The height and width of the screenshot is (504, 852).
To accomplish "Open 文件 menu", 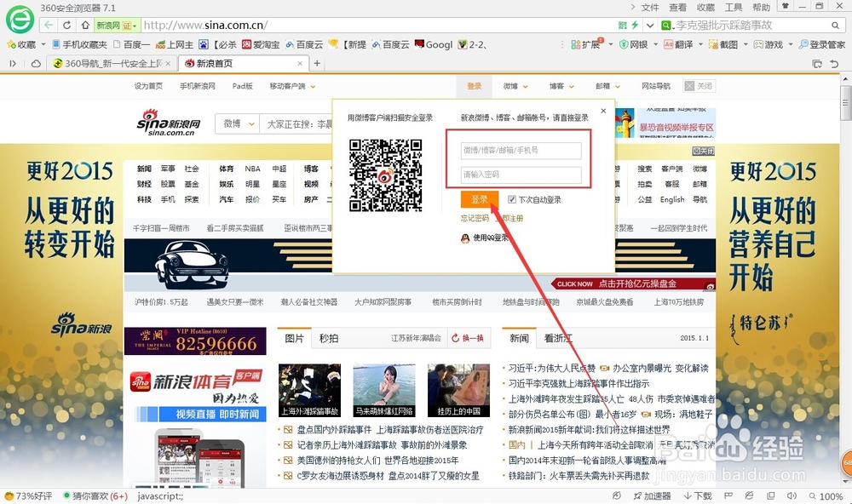I will pyautogui.click(x=650, y=8).
